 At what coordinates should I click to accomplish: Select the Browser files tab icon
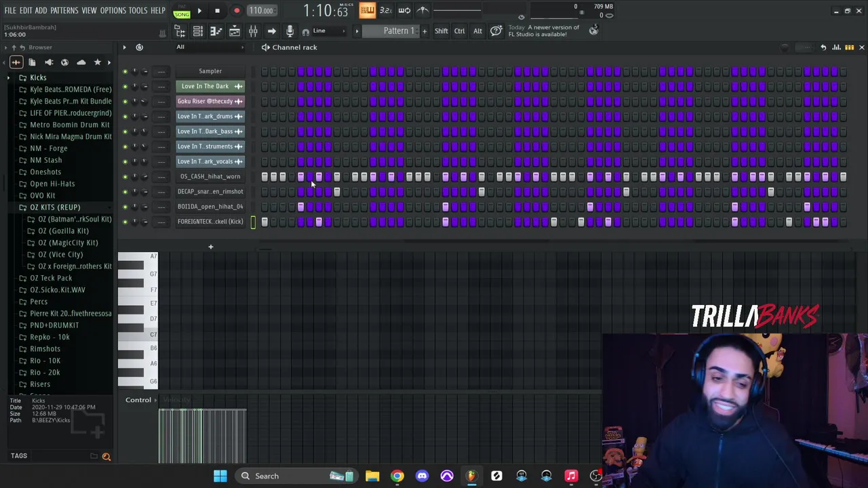click(x=32, y=62)
